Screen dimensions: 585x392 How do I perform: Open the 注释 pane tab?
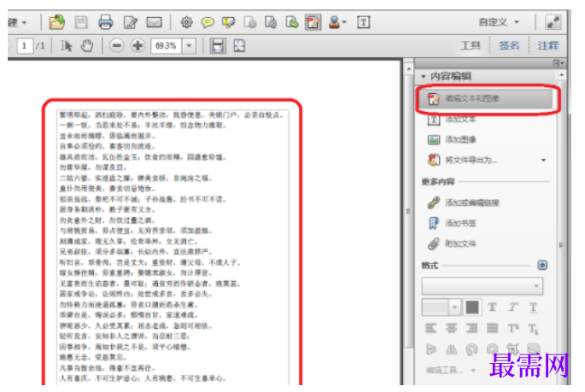(548, 45)
